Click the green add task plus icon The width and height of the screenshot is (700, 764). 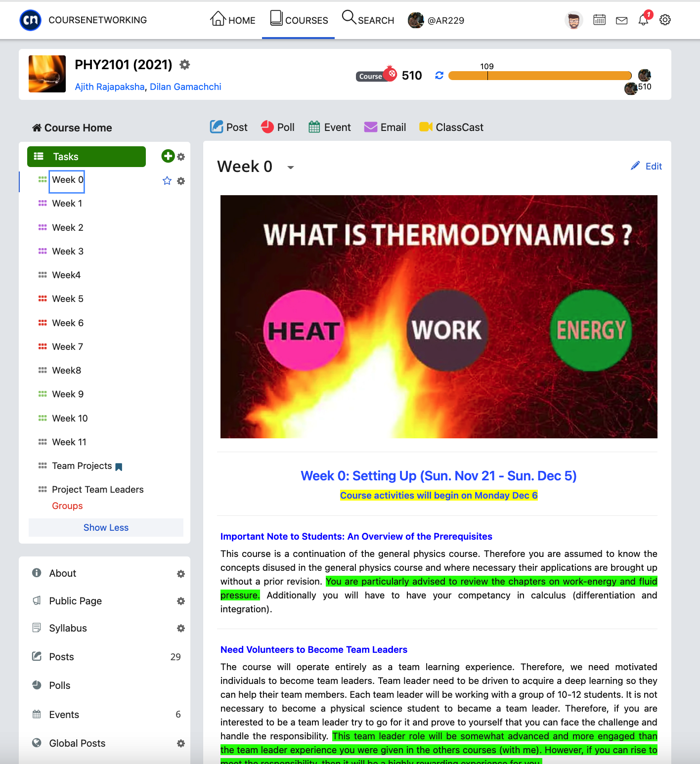coord(168,156)
